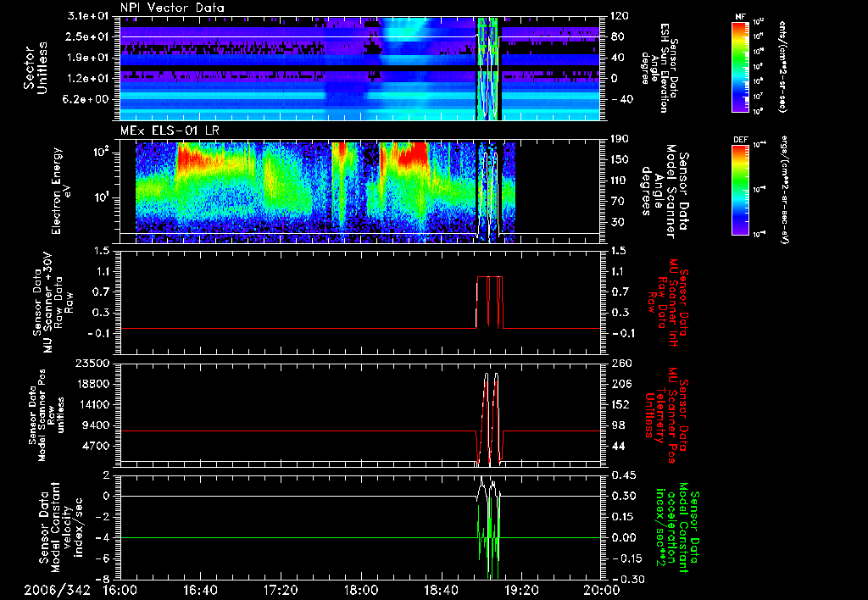
Task: Click the DEF energy flux color bar
Action: click(x=741, y=189)
